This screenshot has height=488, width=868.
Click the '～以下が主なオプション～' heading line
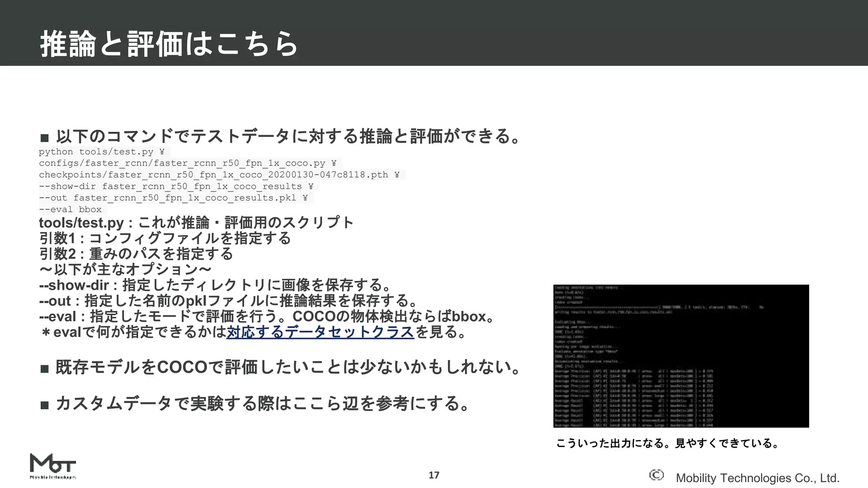tap(125, 269)
